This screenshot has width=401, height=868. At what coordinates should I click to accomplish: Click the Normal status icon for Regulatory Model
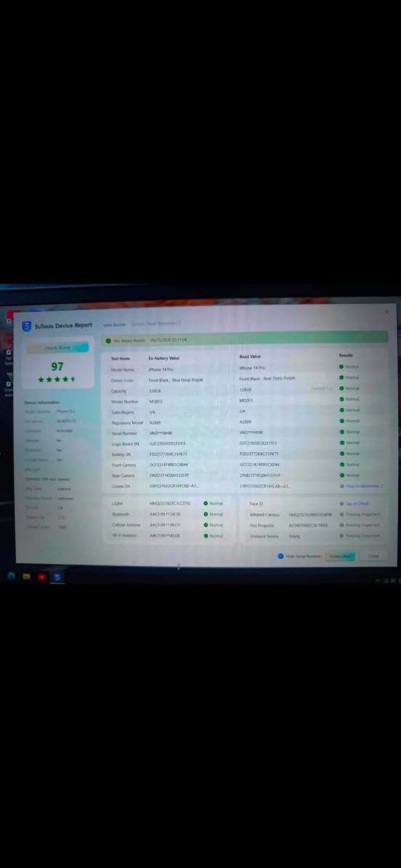(341, 421)
